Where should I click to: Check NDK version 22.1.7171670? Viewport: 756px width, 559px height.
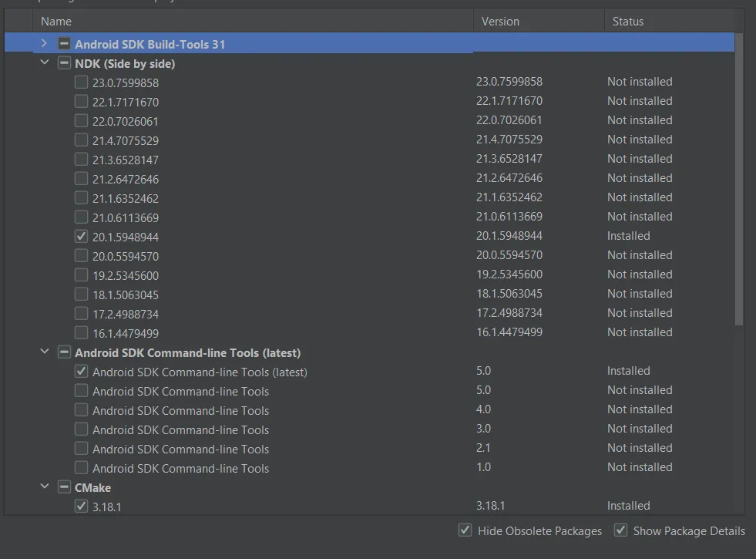[81, 101]
